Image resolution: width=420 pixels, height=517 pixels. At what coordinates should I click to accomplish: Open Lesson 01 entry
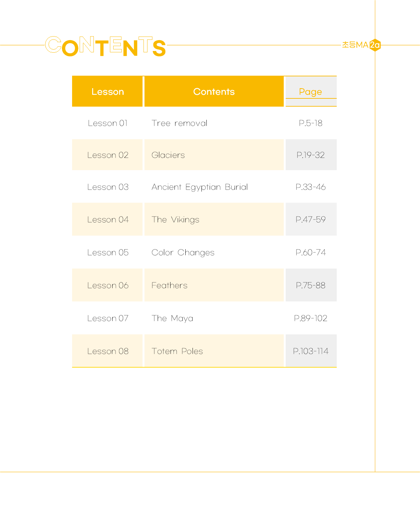[x=108, y=123]
